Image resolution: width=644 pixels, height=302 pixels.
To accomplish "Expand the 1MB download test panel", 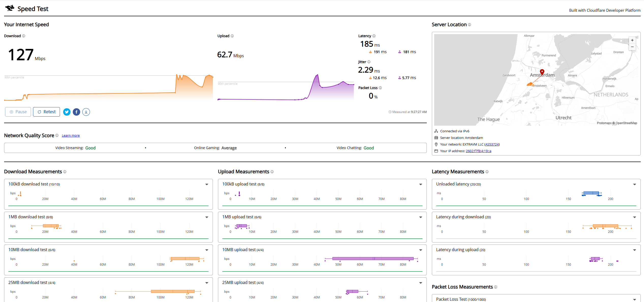I will pyautogui.click(x=207, y=217).
